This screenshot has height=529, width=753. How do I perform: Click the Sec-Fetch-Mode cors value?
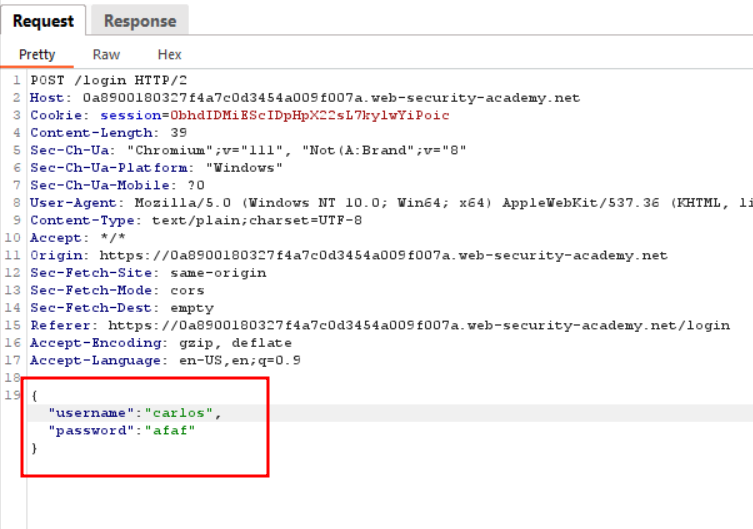[x=187, y=290]
